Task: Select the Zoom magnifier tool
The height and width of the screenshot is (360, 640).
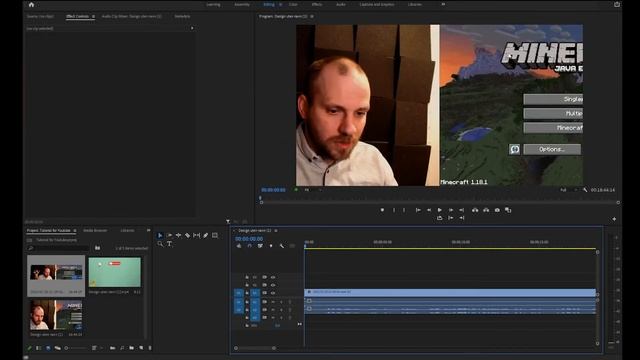Action: tap(160, 244)
